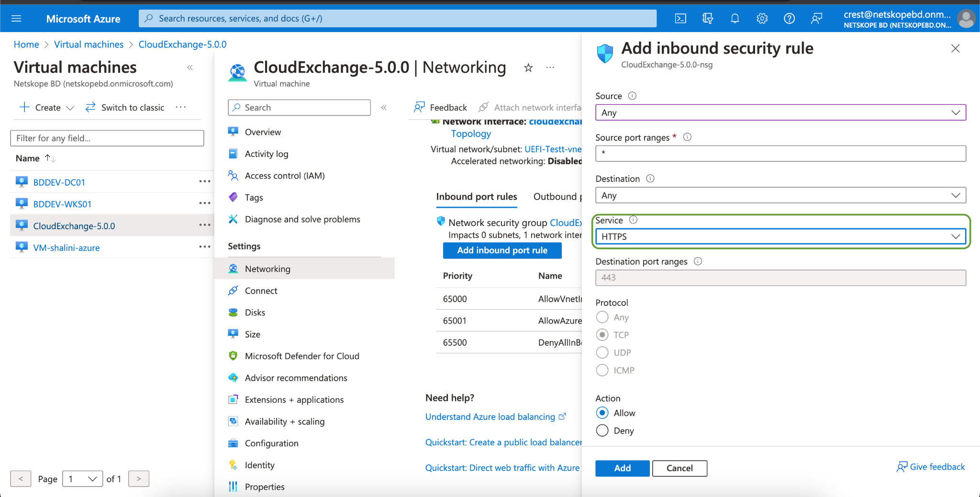The image size is (980, 497).
Task: Open the VM-shalini-azure virtual machine
Action: 67,248
